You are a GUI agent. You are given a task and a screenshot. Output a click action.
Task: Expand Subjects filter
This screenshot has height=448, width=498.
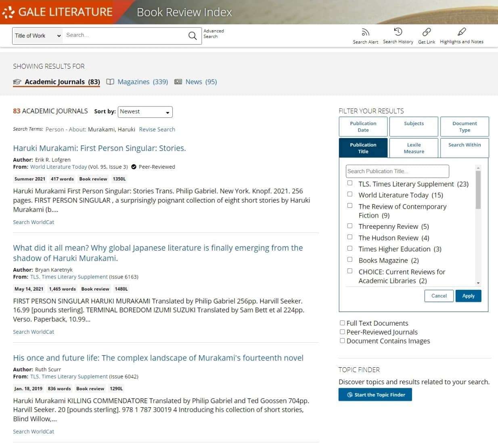coord(414,127)
